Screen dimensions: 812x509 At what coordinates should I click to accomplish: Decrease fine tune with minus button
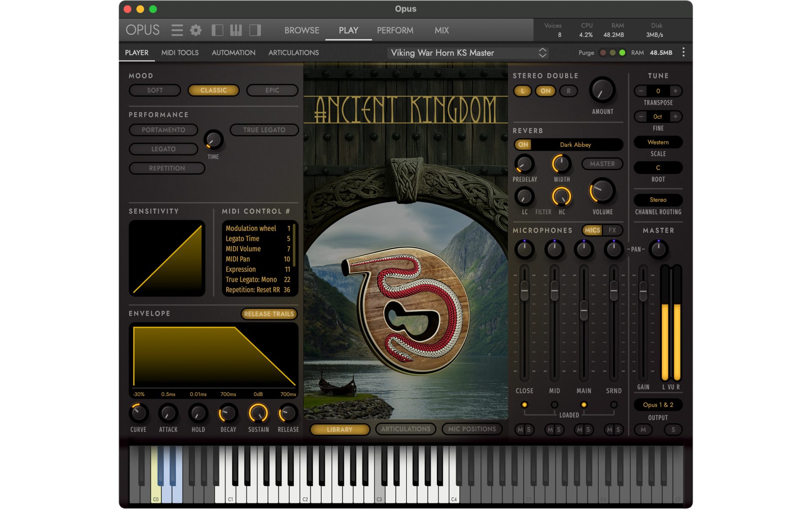641,116
